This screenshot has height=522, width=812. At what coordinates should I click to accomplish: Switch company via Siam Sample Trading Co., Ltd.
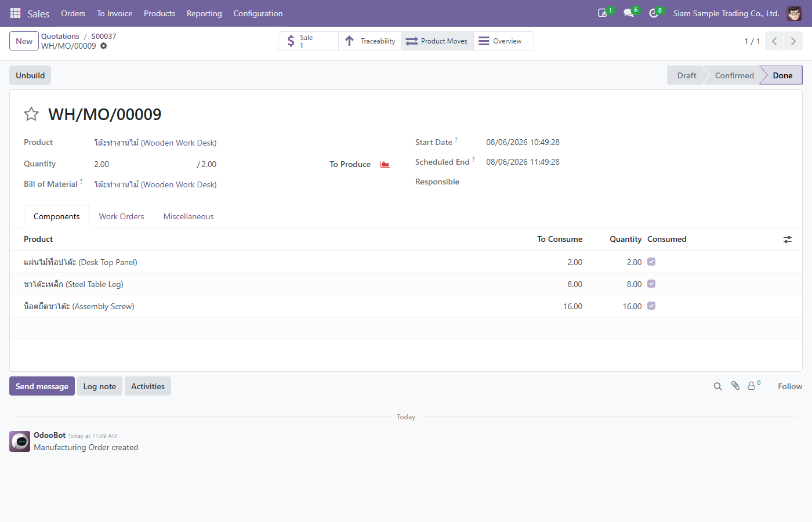pos(726,13)
